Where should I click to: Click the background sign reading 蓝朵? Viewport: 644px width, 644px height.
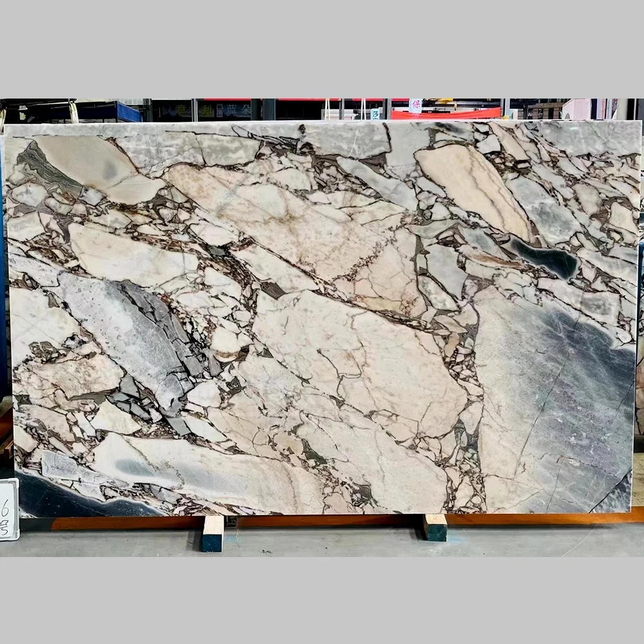(238, 110)
